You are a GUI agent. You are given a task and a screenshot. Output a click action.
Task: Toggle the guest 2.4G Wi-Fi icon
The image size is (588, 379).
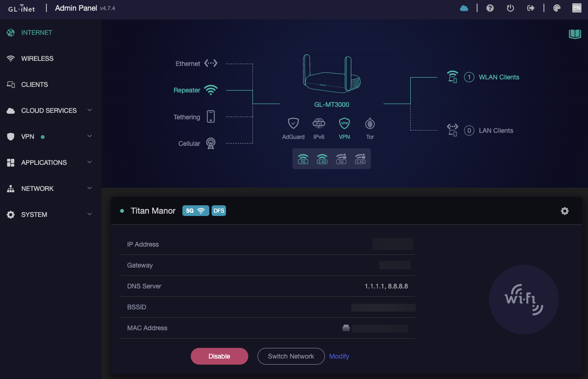pyautogui.click(x=360, y=159)
